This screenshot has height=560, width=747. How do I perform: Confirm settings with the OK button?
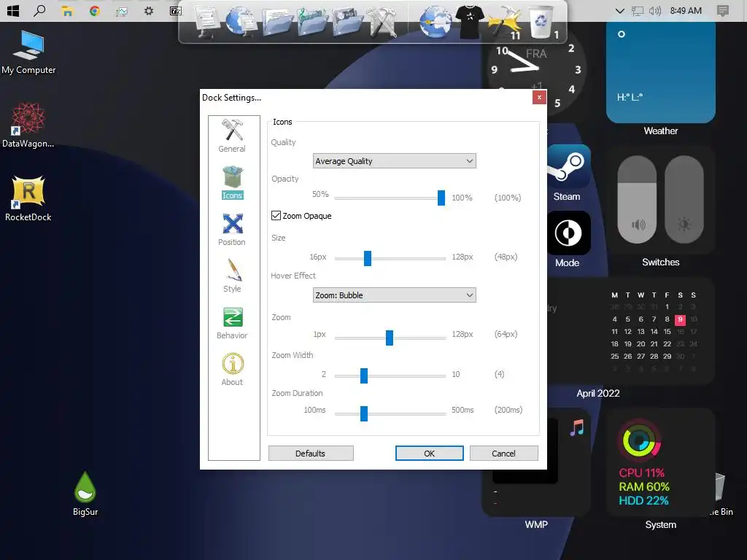point(429,454)
